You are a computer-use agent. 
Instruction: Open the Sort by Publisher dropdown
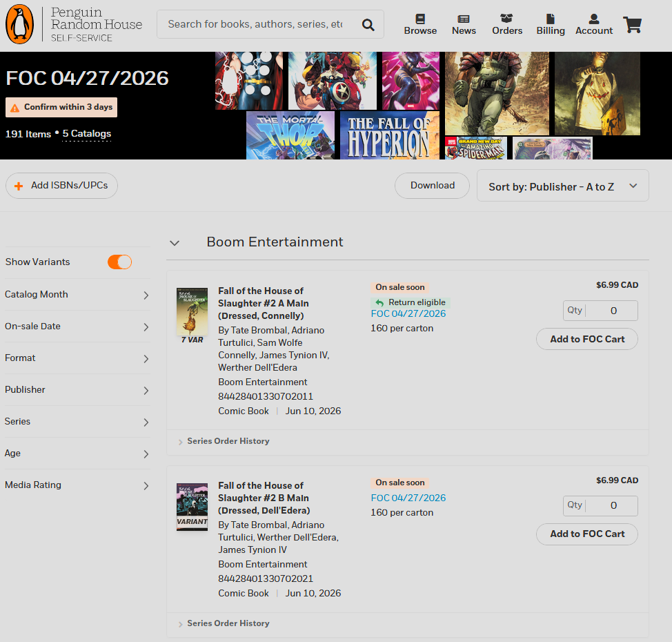point(563,186)
